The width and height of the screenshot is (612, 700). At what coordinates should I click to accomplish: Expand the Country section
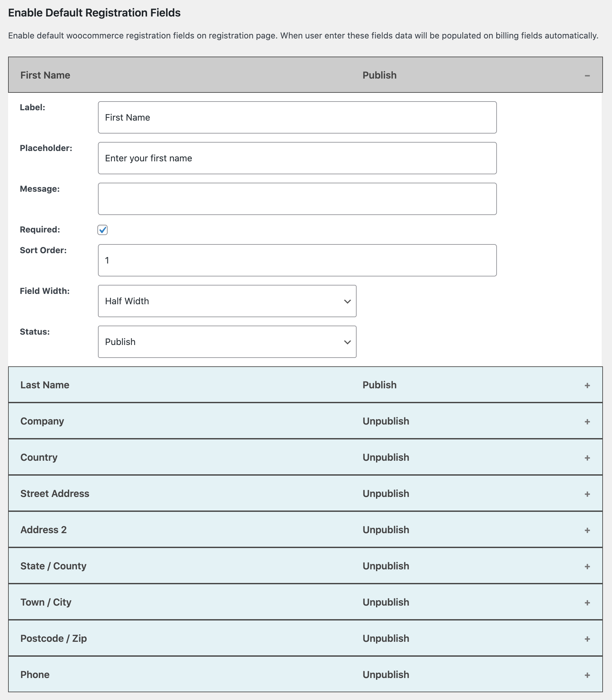tap(587, 458)
